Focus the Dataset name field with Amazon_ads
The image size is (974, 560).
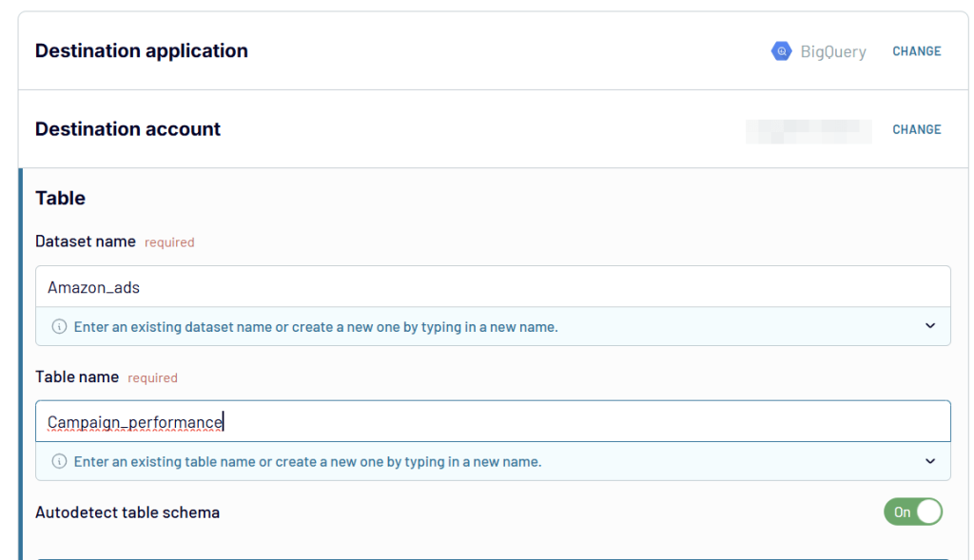[x=494, y=287]
